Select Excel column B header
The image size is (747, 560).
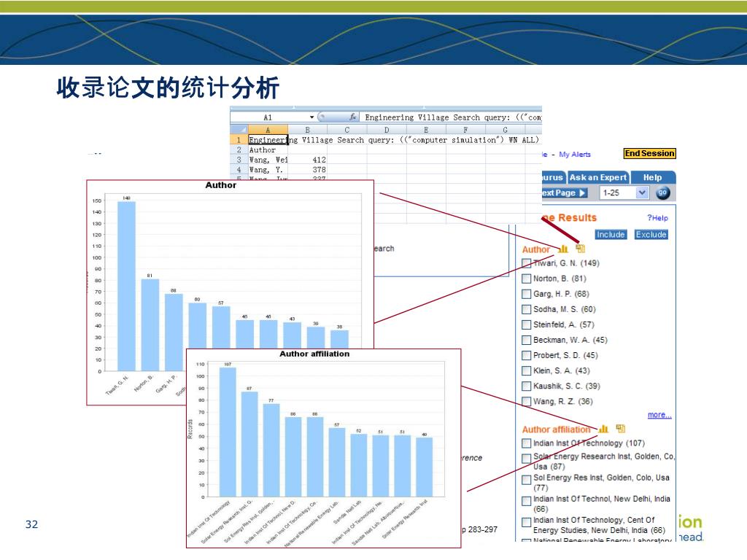(308, 130)
